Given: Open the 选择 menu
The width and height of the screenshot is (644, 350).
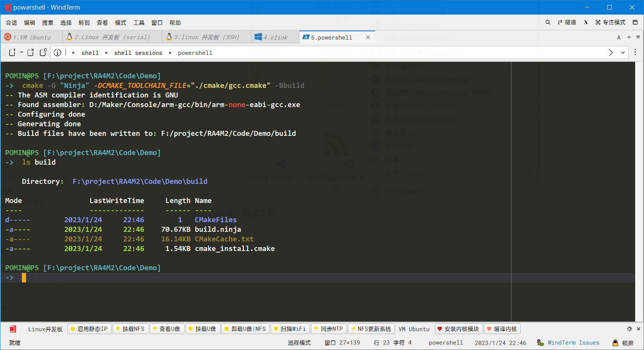Looking at the screenshot, I should pyautogui.click(x=66, y=23).
